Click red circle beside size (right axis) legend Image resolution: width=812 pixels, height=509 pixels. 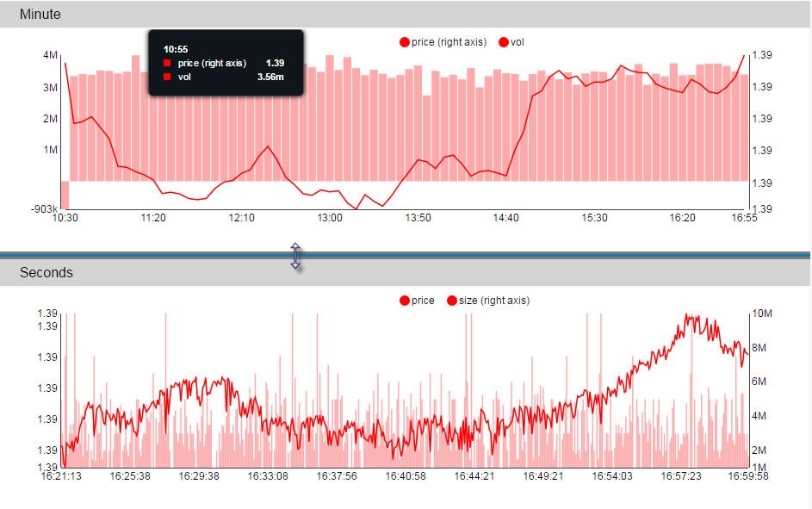pos(451,301)
